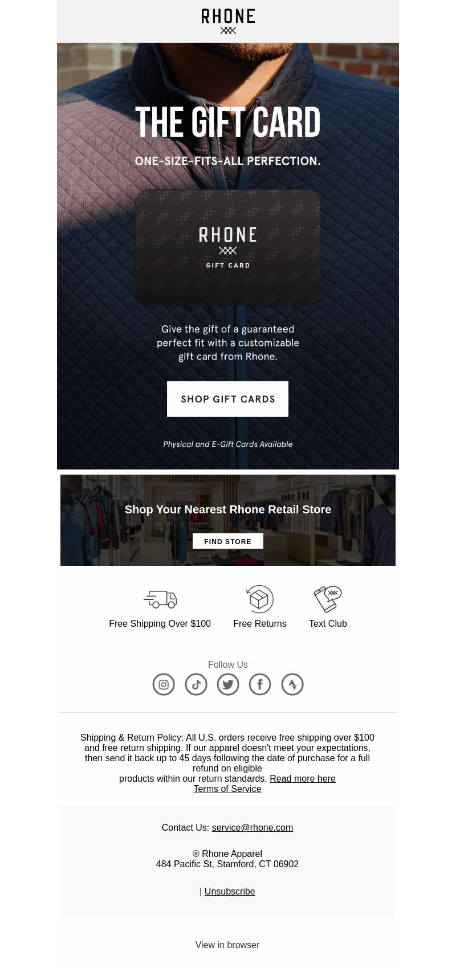This screenshot has height=980, width=456.
Task: Open View in browser link
Action: tap(227, 945)
